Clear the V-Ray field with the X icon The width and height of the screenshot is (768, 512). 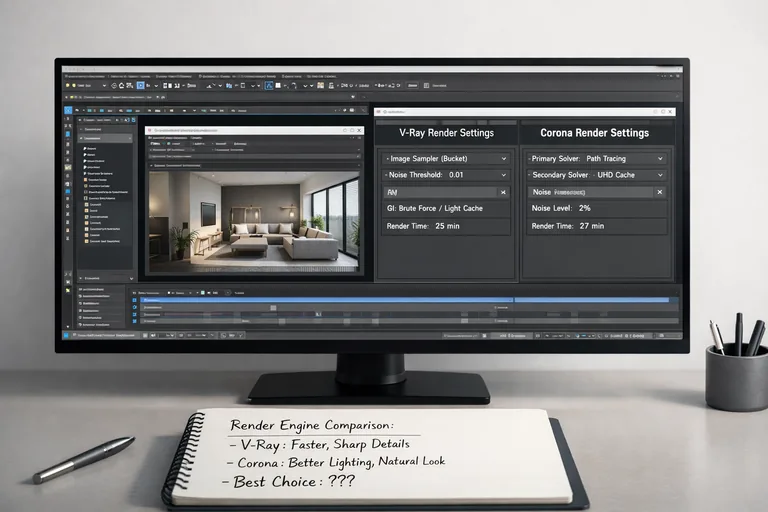[x=502, y=191]
